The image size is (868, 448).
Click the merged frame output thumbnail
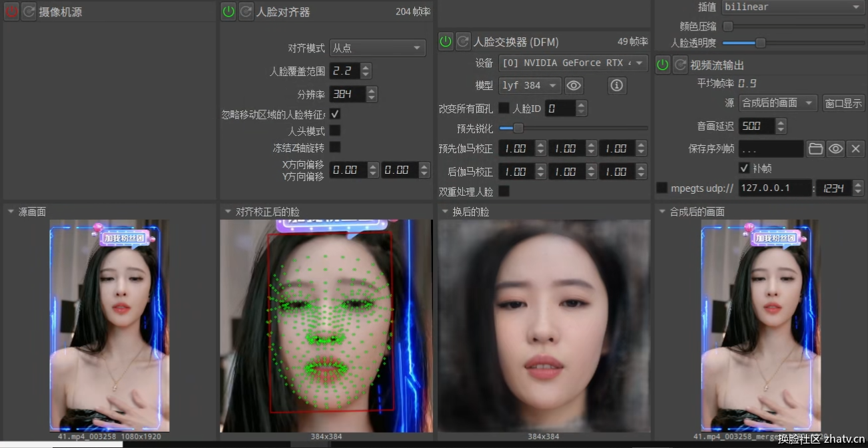coord(761,326)
